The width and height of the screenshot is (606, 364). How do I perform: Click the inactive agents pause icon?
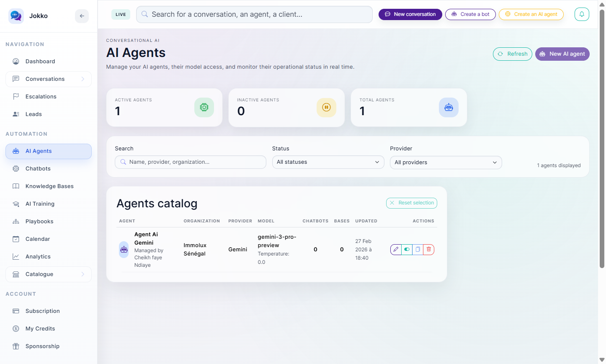326,107
